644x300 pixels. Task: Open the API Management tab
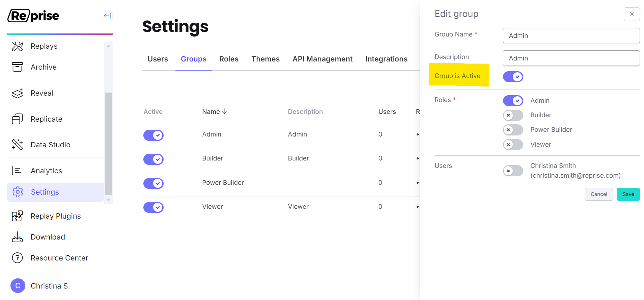click(x=323, y=59)
